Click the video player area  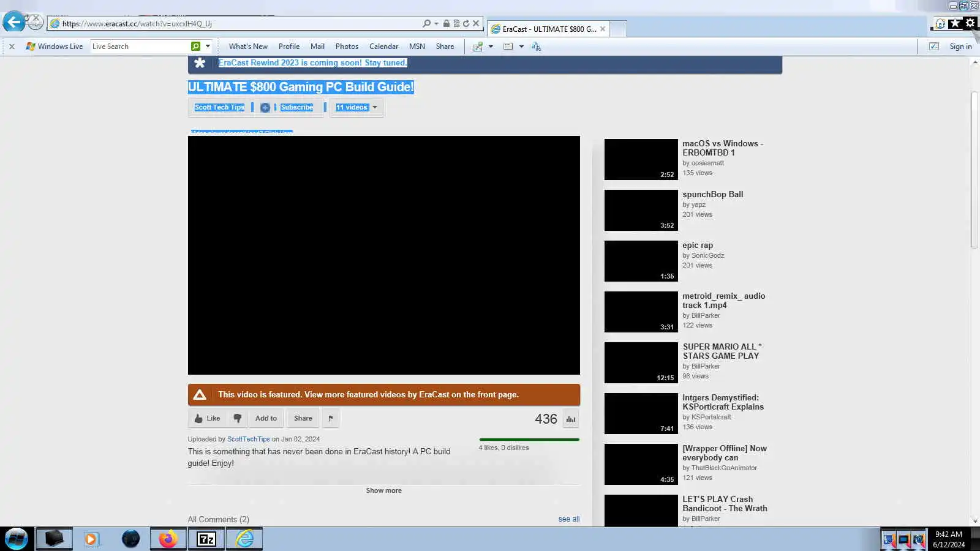(384, 255)
